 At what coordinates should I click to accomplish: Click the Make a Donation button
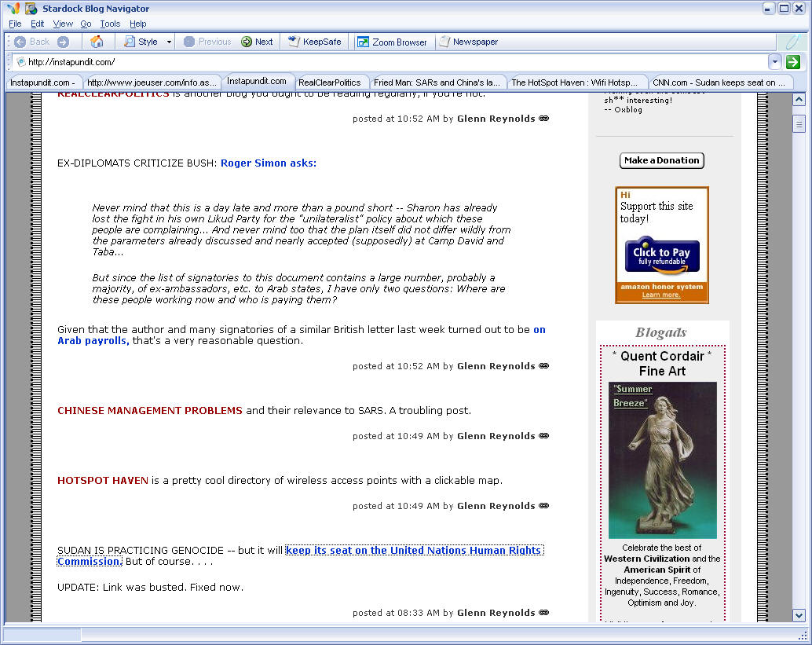coord(662,160)
